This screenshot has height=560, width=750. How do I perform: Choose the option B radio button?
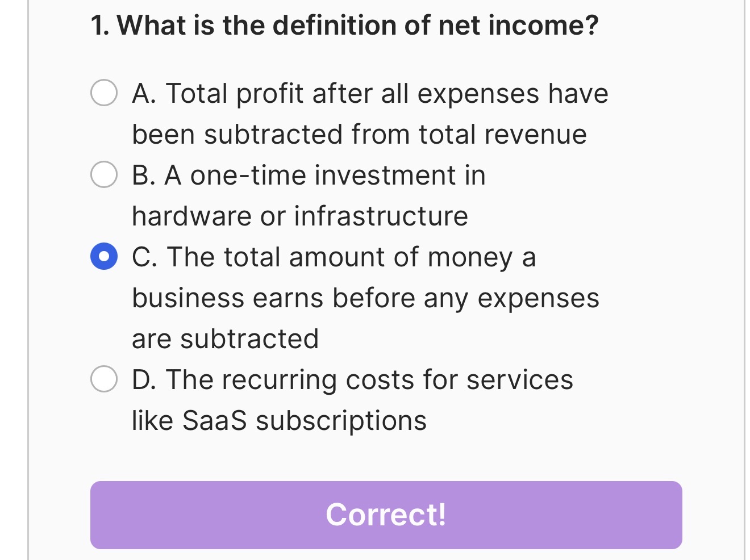104,174
